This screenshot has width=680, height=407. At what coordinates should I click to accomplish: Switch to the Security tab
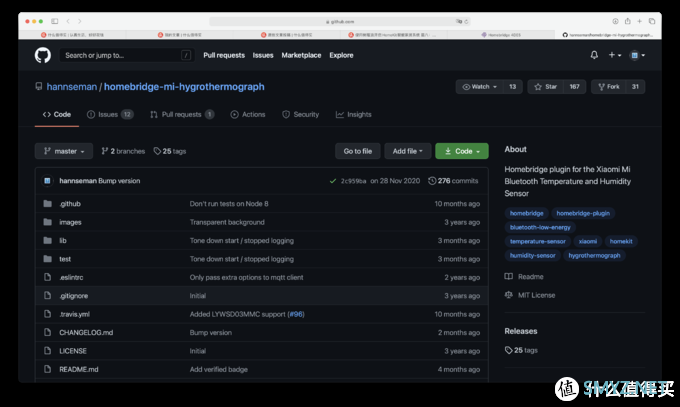pos(301,115)
